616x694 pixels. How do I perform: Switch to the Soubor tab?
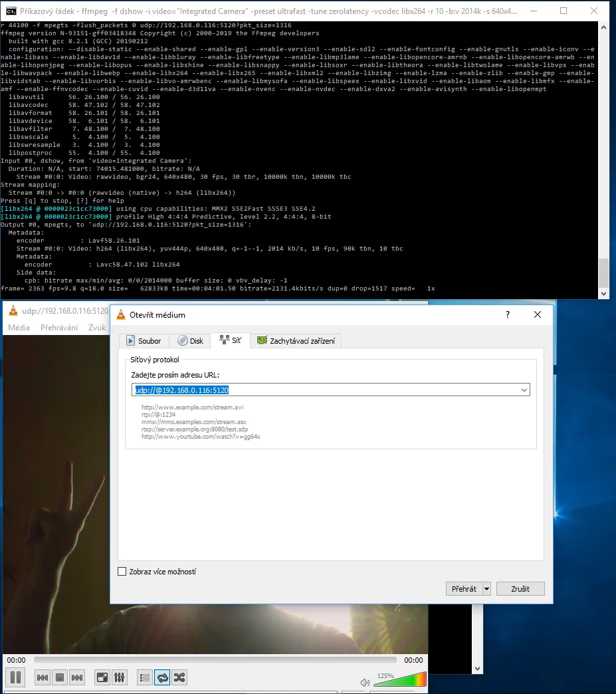click(144, 340)
